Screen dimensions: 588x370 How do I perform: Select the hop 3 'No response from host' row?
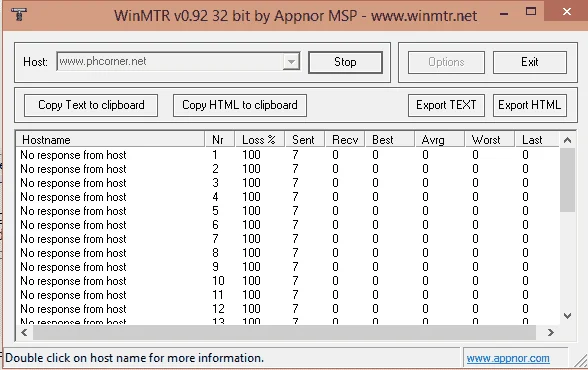288,183
